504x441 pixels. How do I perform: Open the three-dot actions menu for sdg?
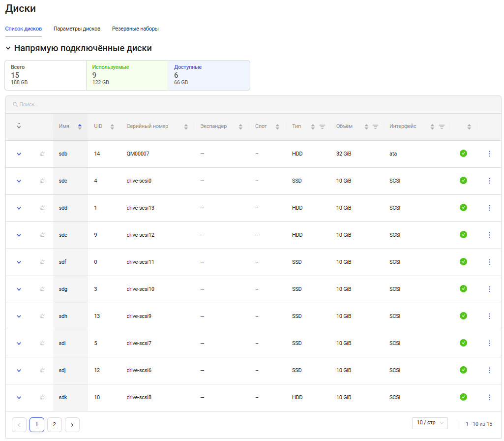[489, 289]
